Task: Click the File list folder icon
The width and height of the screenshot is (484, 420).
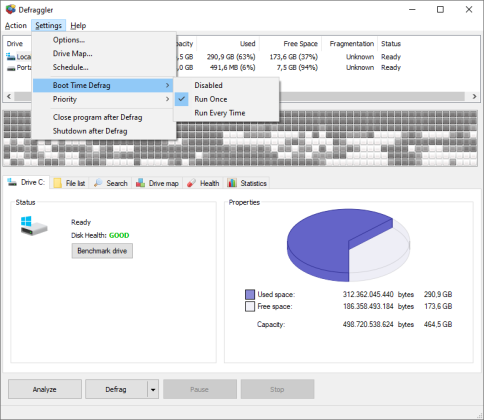Action: coord(58,183)
